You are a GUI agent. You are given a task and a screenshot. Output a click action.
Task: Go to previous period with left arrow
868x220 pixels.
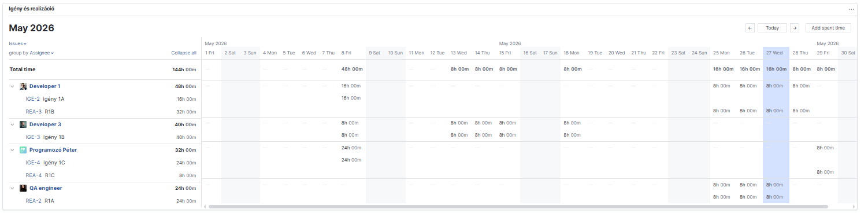point(750,28)
